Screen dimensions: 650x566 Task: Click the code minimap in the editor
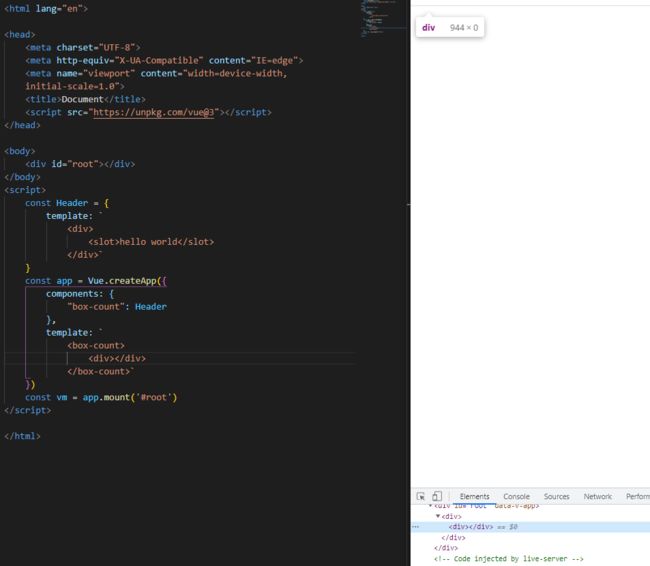(x=384, y=19)
